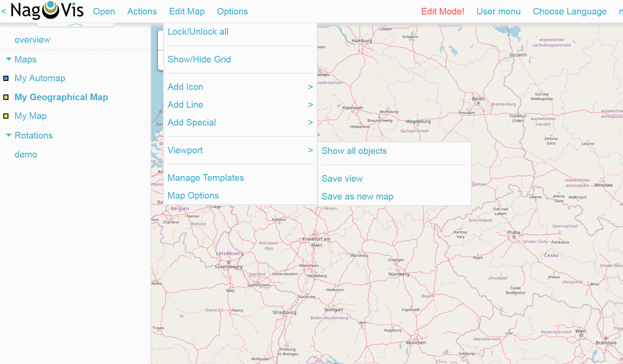This screenshot has height=364, width=623.
Task: Click Berlin on the map
Action: (478, 99)
